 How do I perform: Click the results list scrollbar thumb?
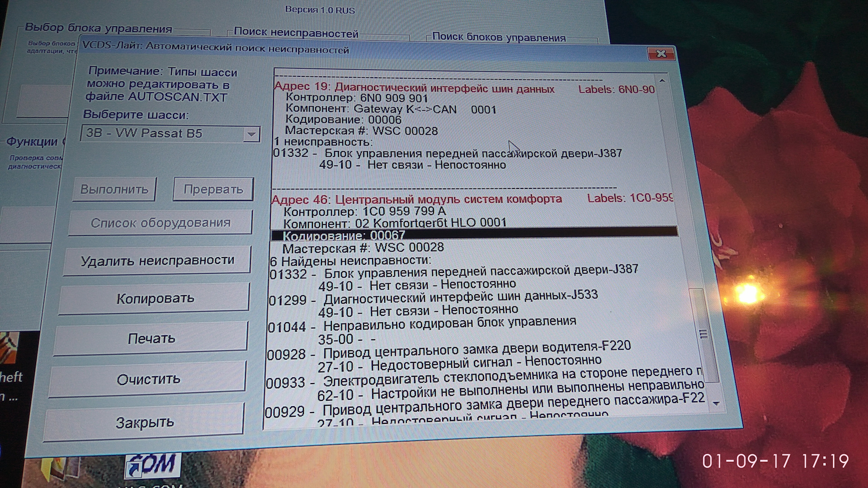(x=703, y=334)
